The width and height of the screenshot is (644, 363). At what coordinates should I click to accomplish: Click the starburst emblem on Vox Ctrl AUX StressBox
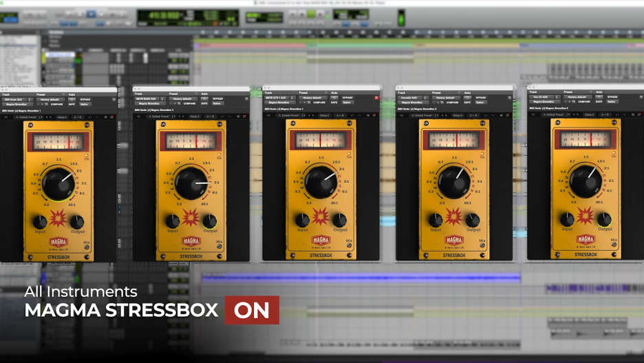[x=586, y=216]
